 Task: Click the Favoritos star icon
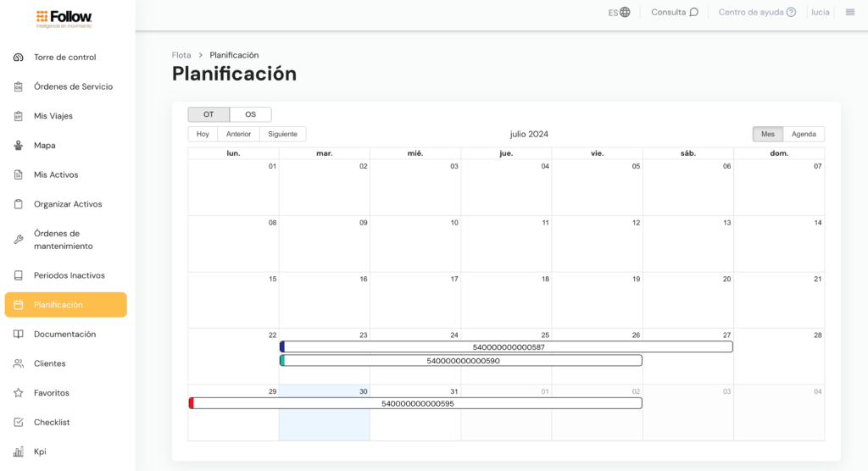click(18, 393)
